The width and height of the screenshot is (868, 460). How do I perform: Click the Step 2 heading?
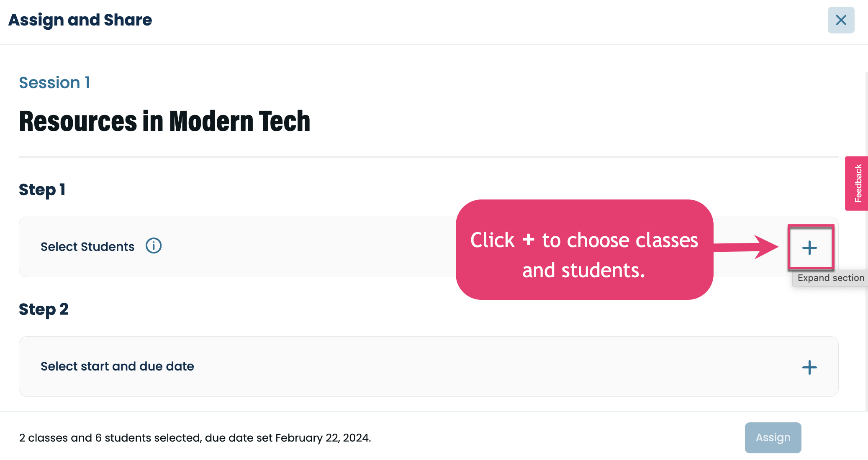click(44, 309)
